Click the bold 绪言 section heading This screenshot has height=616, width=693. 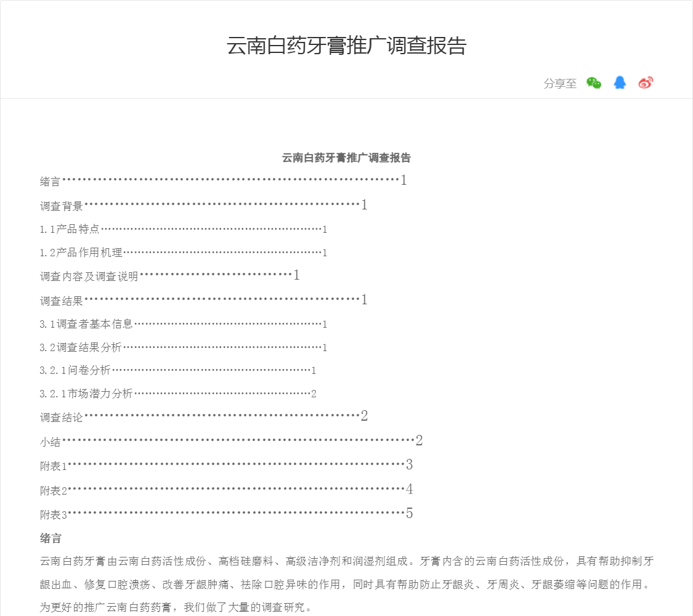pyautogui.click(x=51, y=538)
